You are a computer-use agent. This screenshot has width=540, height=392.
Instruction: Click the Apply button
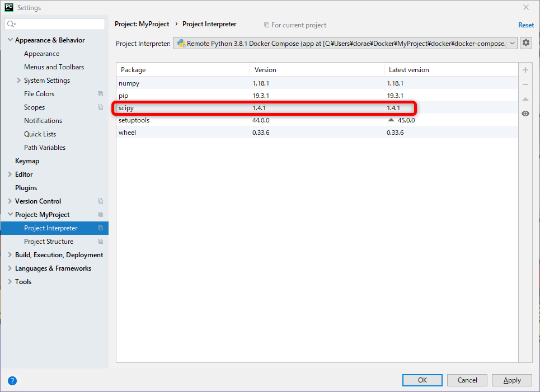click(512, 380)
